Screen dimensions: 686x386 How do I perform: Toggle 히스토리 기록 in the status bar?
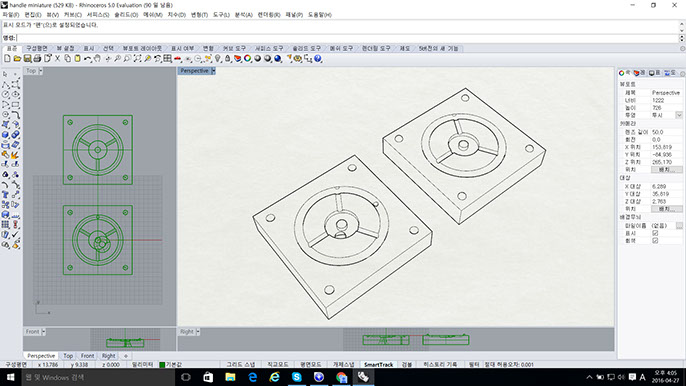click(x=440, y=364)
